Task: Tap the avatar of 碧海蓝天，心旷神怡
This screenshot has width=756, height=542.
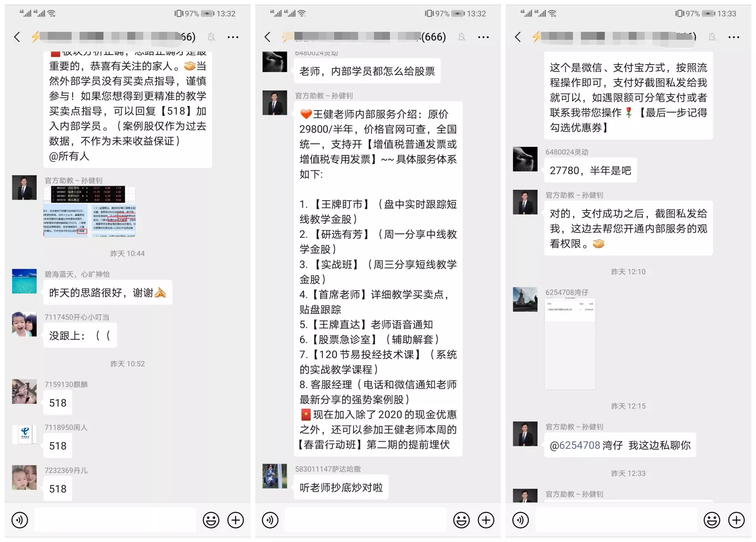Action: pos(24,281)
